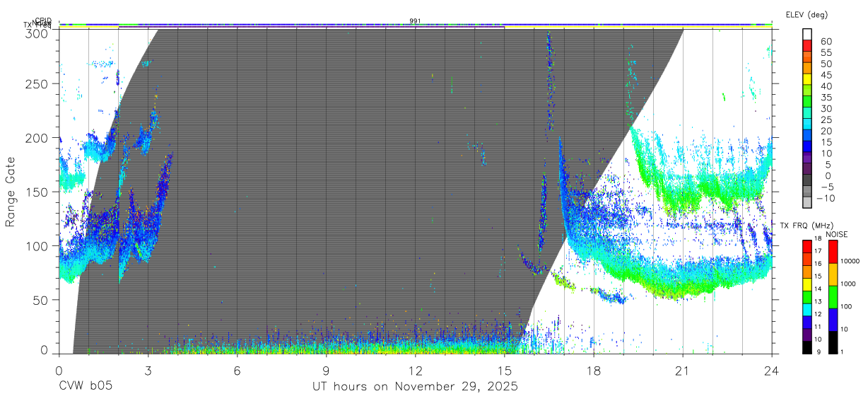Click the '100' tick on Range Gate axis
The image size is (868, 401).
tap(35, 245)
